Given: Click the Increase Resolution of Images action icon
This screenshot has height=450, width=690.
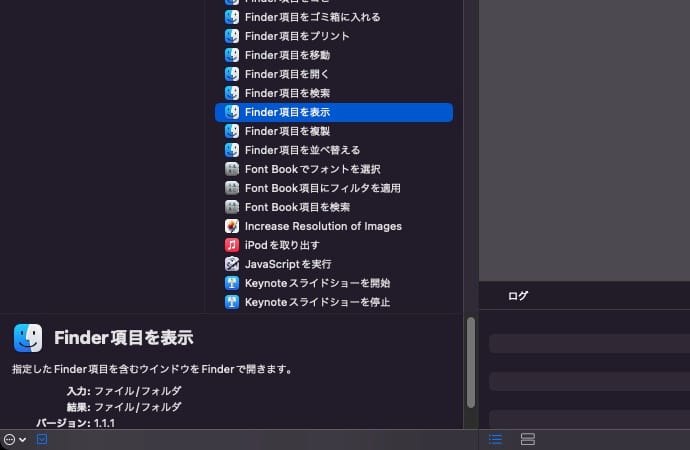Looking at the screenshot, I should coord(232,226).
